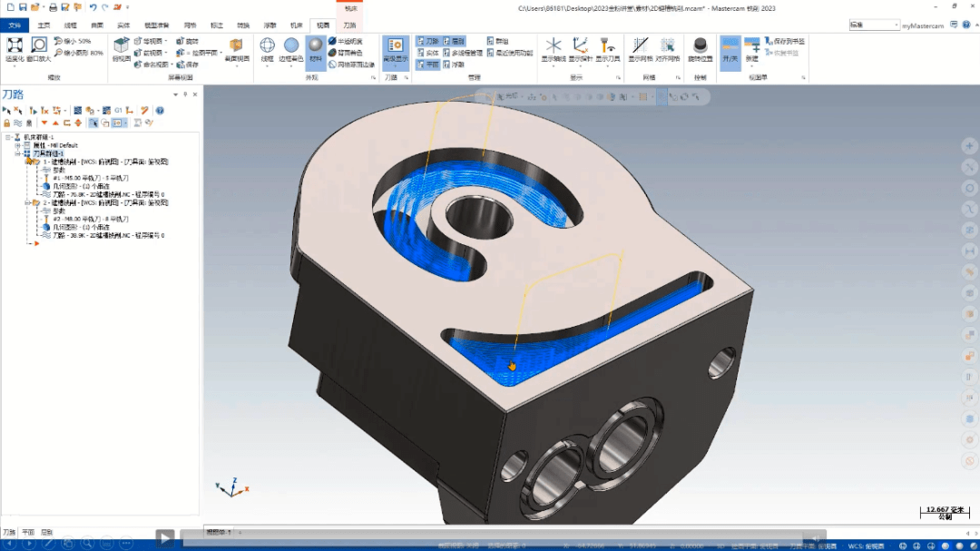This screenshot has width=980, height=551.
Task: Click the help icon in 刀路 panel toolbar
Action: click(x=160, y=110)
